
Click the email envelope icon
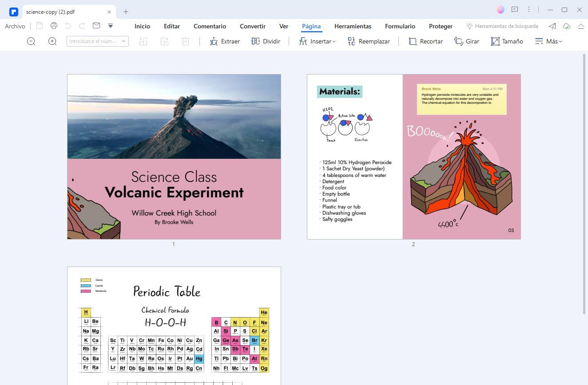tap(96, 26)
